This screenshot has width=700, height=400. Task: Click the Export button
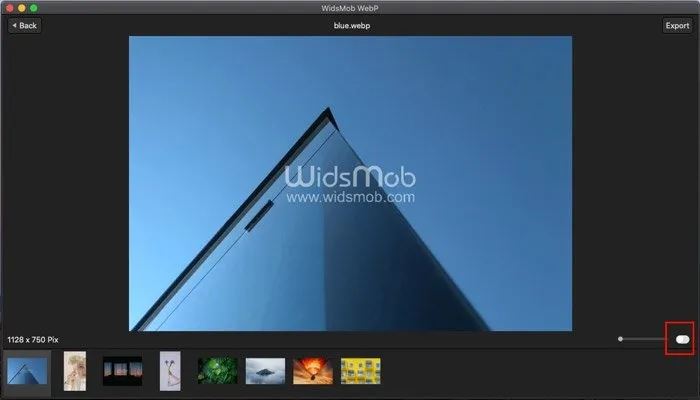[677, 25]
